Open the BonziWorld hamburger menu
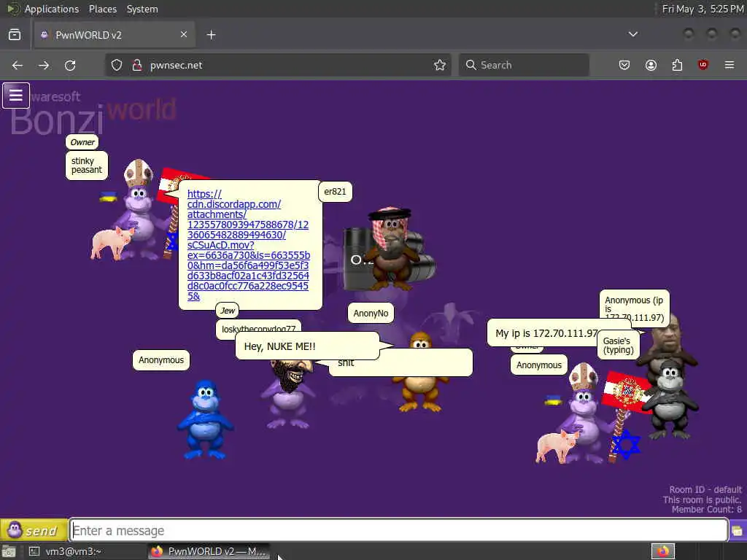Screen dimensions: 747x560 [16, 96]
